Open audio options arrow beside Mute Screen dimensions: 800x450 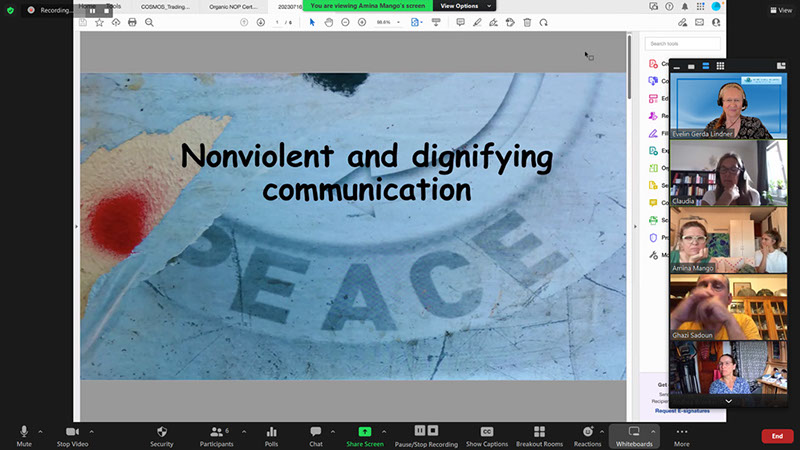point(40,432)
